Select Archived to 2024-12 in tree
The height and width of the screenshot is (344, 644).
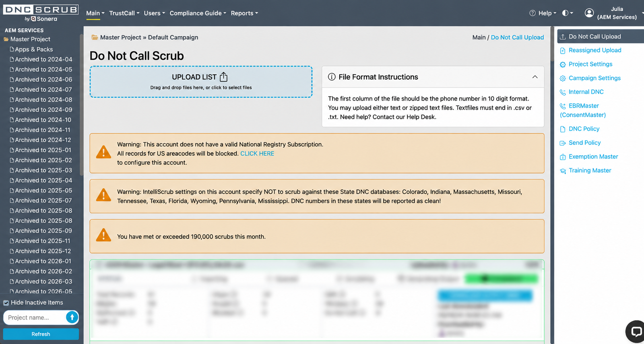point(43,140)
